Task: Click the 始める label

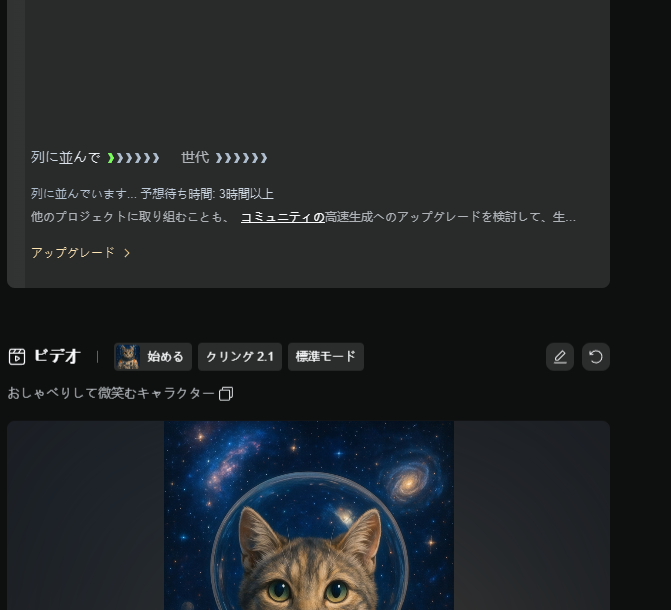Action: (165, 357)
